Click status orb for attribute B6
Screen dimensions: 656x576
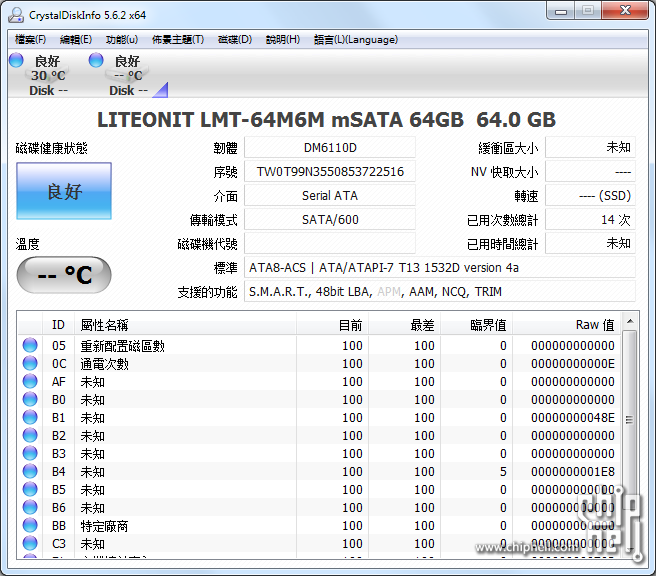coord(30,507)
